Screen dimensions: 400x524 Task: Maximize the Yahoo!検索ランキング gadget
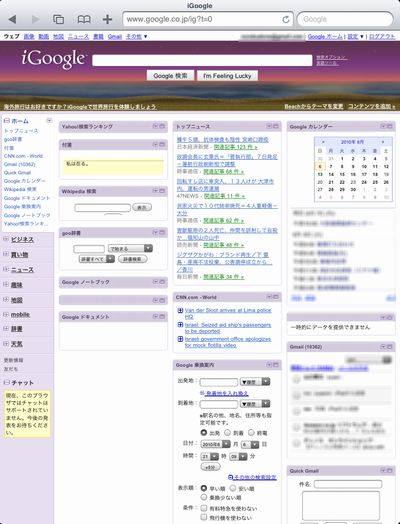coord(162,126)
